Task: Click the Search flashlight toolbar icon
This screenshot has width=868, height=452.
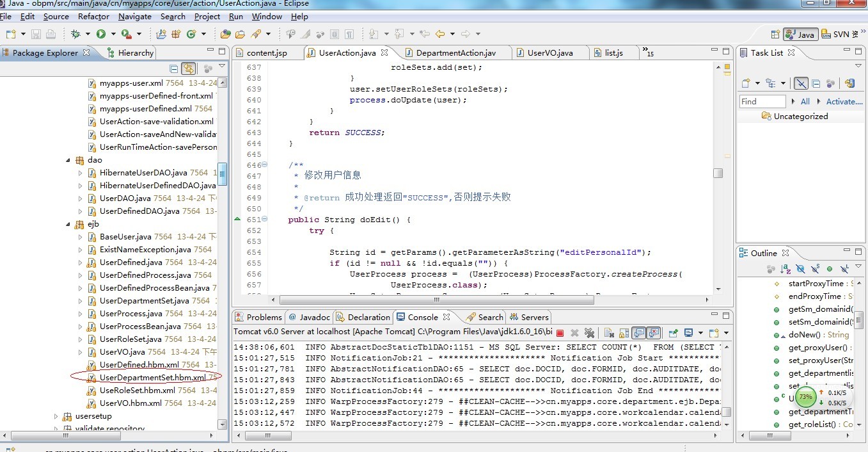Action: [256, 34]
